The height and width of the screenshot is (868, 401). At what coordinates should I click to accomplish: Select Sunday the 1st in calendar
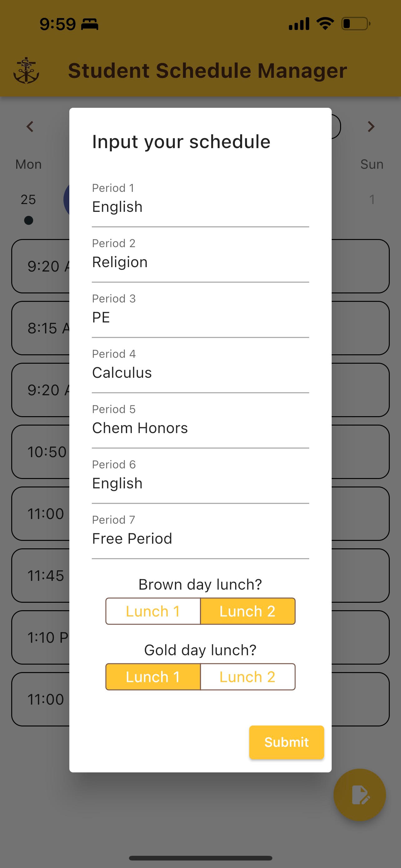[x=372, y=199]
